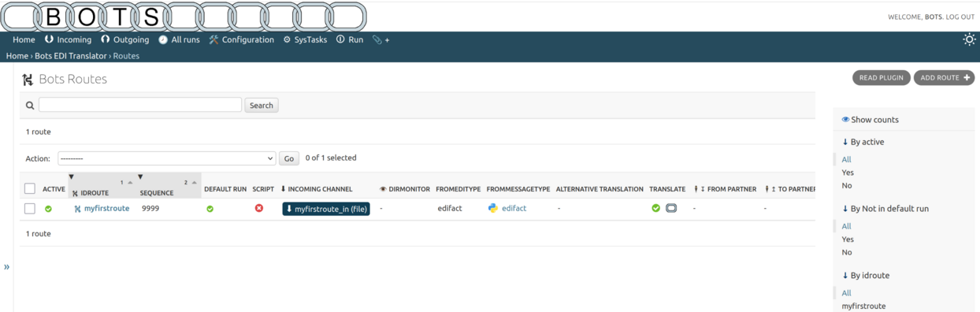Remove sorting on the IDROUTE column

71,176
